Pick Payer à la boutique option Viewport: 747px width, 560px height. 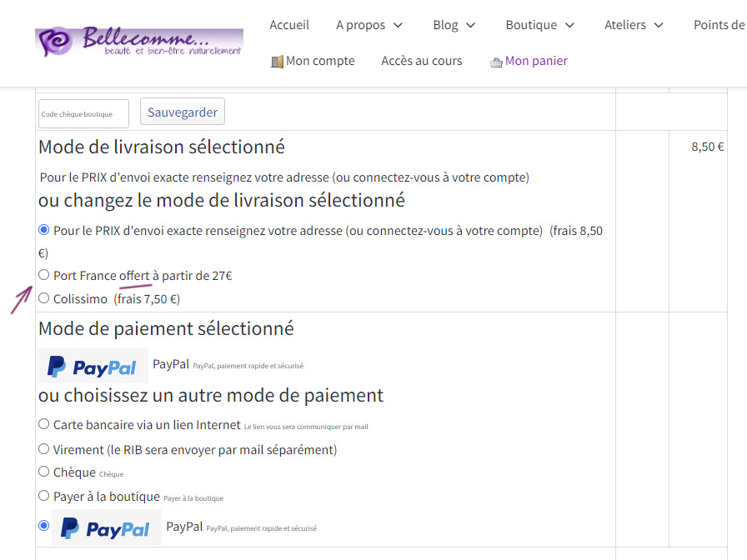tap(43, 495)
